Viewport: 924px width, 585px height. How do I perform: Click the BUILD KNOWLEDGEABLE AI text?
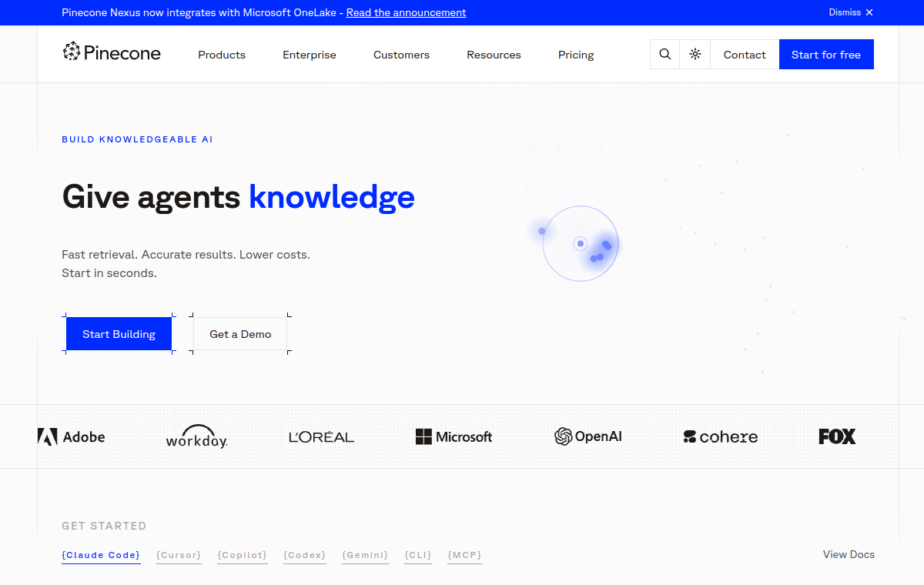tap(137, 139)
